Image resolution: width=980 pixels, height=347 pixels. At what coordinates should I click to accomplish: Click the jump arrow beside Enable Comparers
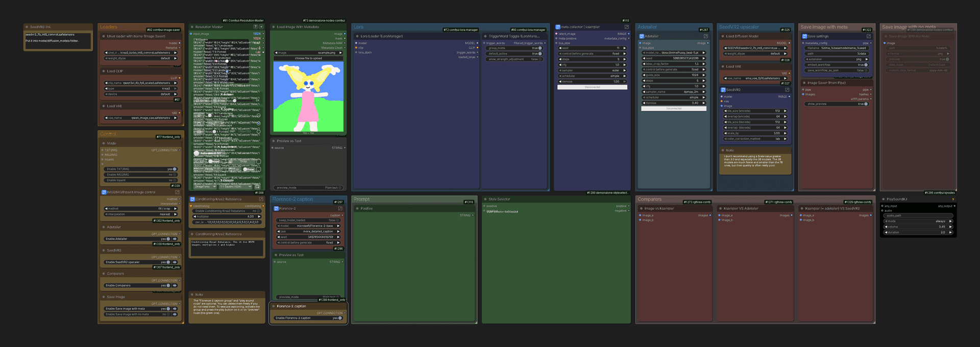[175, 285]
